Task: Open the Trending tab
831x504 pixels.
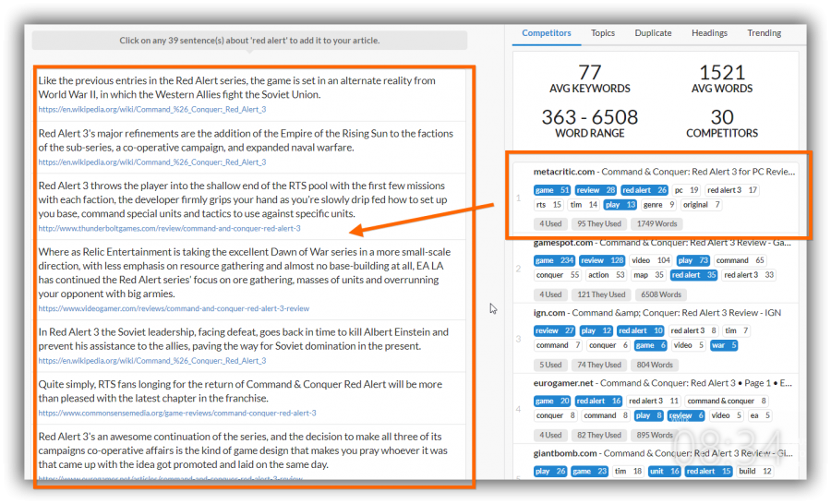Action: pos(764,33)
